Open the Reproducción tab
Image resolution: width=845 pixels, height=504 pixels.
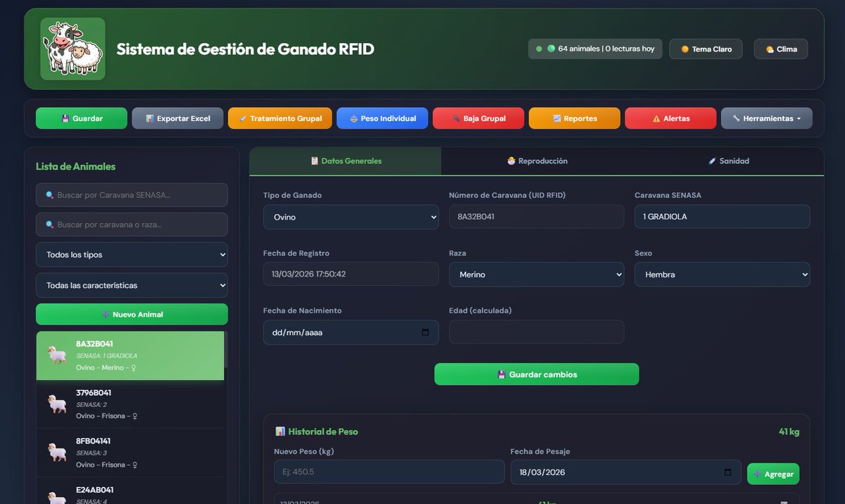click(x=537, y=161)
